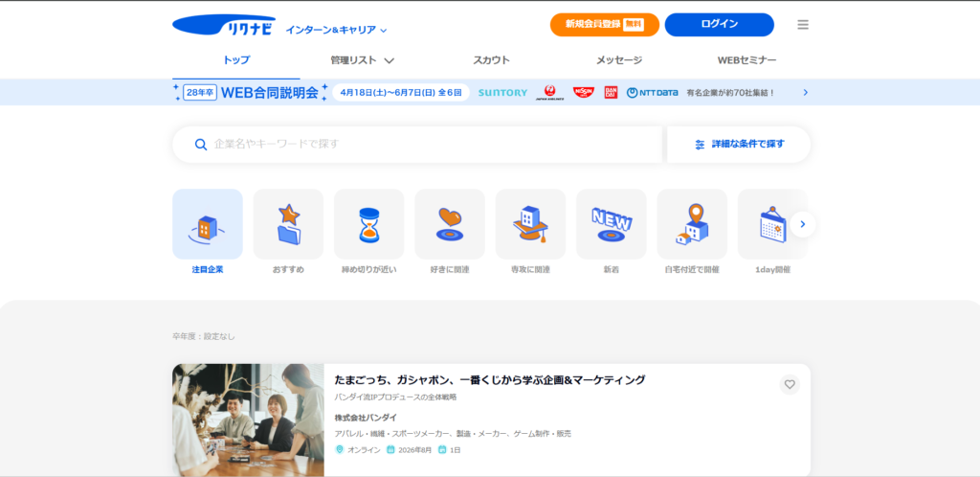Open the 1day開催 calendar icon
The height and width of the screenshot is (477, 980).
tap(771, 224)
